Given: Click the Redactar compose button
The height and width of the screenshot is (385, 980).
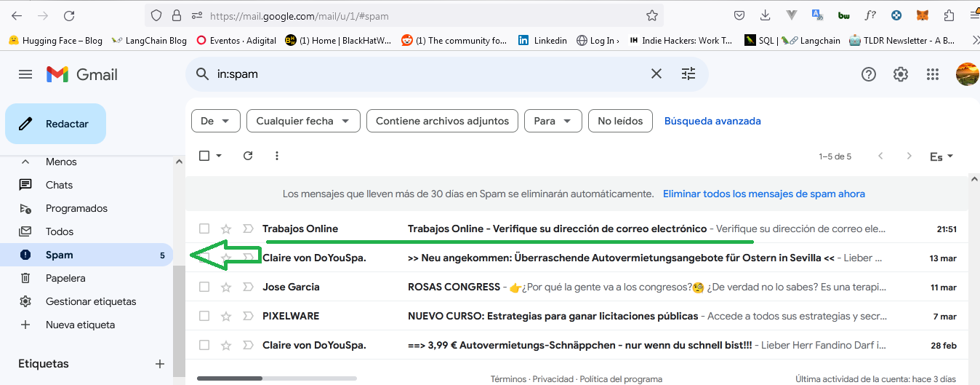Looking at the screenshot, I should pyautogui.click(x=56, y=124).
